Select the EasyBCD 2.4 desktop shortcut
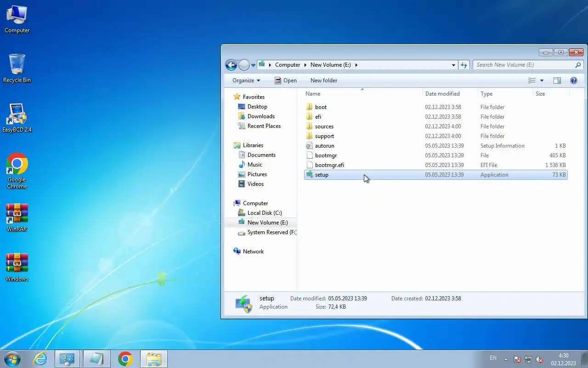The height and width of the screenshot is (368, 588). [x=17, y=118]
